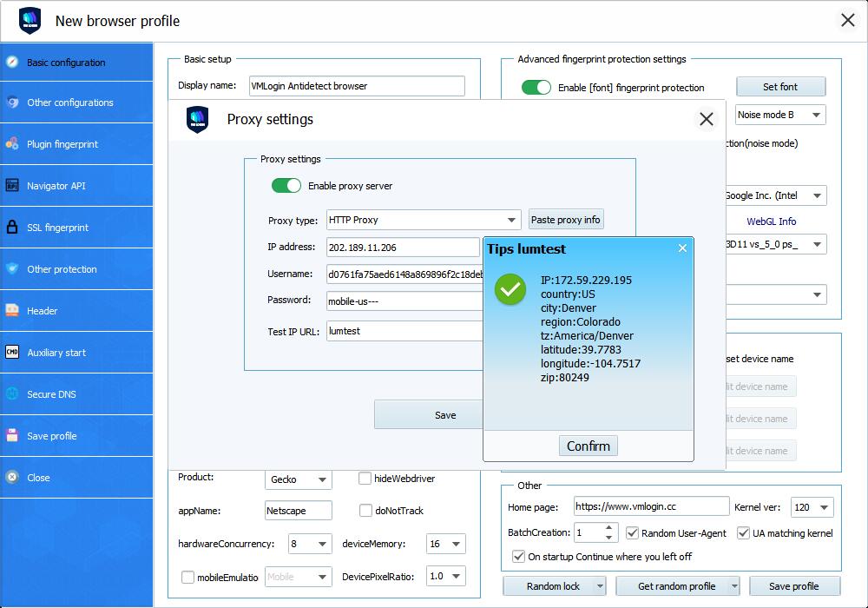Open the Kernel ver dropdown
Viewport: 868px width, 608px height.
point(812,507)
